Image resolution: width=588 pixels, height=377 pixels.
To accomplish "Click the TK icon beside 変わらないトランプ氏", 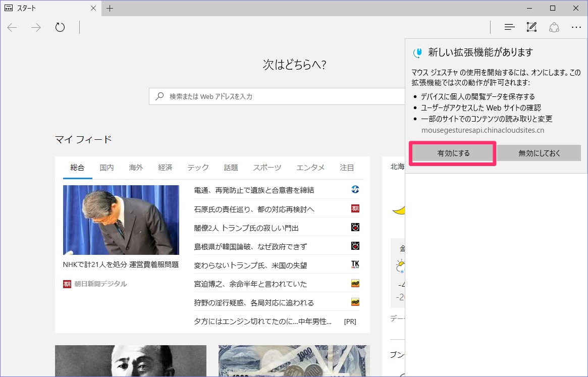I will (x=355, y=264).
